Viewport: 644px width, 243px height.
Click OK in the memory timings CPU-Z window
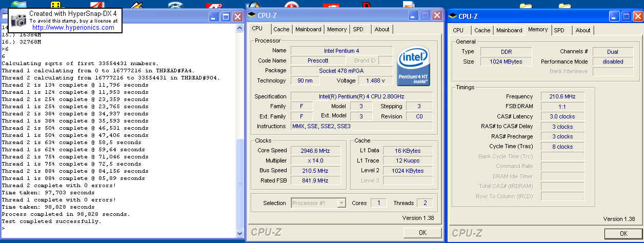click(x=623, y=233)
